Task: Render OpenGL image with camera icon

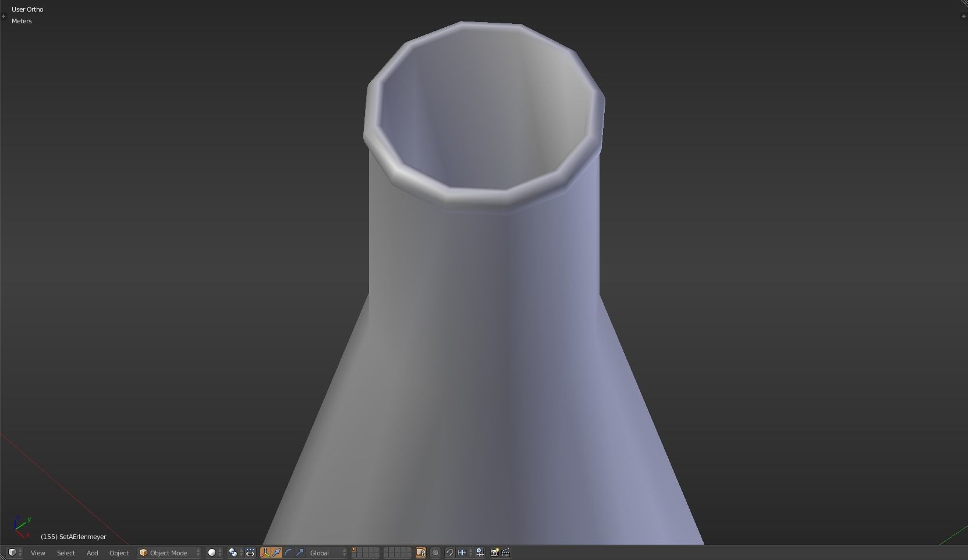Action: (494, 552)
